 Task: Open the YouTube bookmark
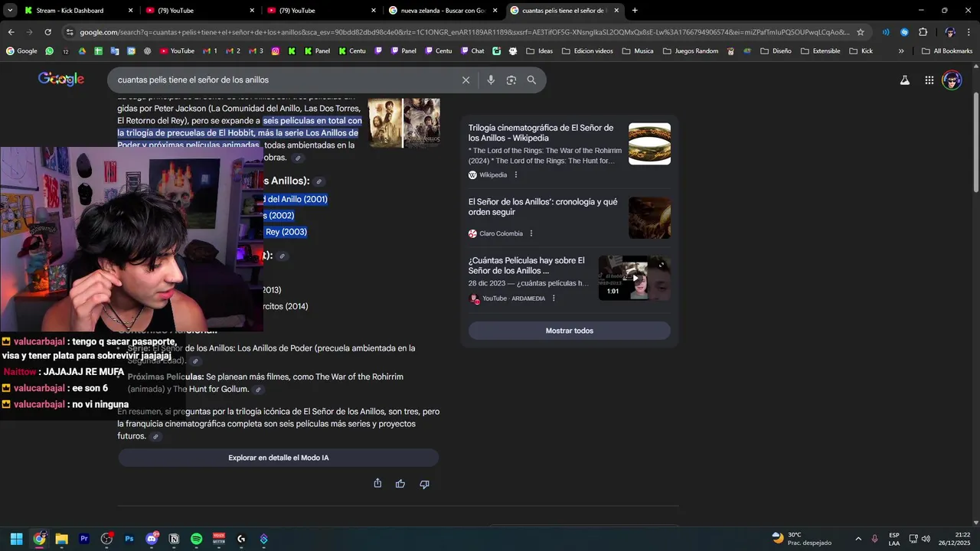tap(177, 51)
